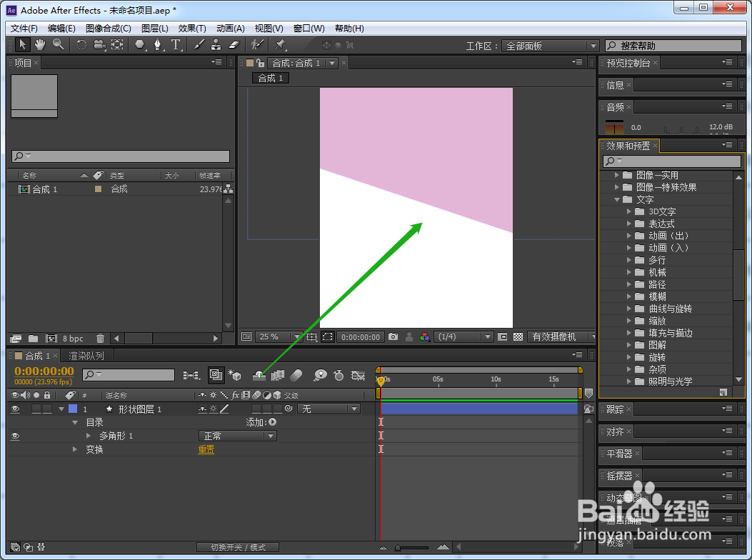752x560 pixels.
Task: Open the 正常 blend mode dropdown
Action: 237,436
